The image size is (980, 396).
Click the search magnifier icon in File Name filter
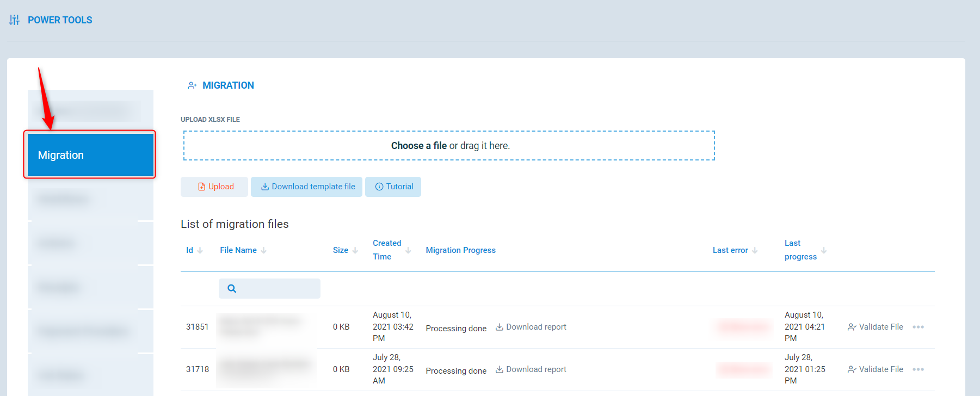pos(232,289)
